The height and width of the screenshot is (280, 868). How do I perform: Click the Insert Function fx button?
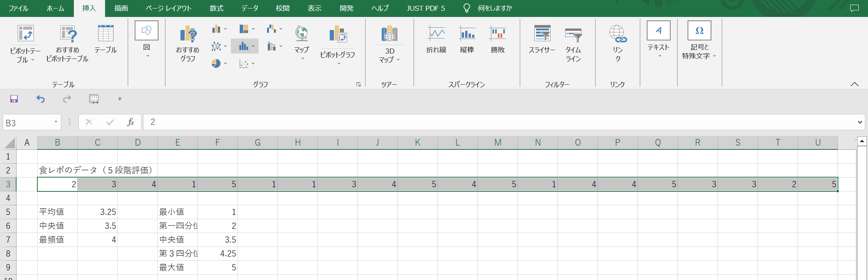(x=131, y=122)
